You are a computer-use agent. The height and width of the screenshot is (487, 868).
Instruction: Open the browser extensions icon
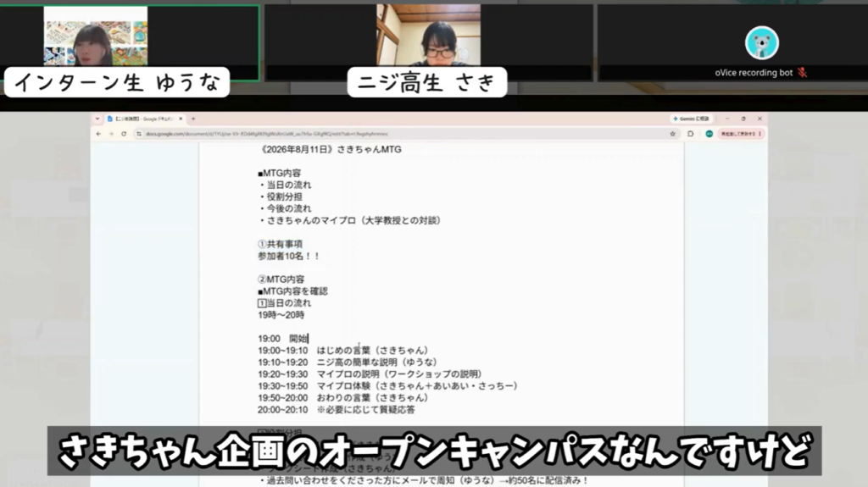click(x=690, y=134)
